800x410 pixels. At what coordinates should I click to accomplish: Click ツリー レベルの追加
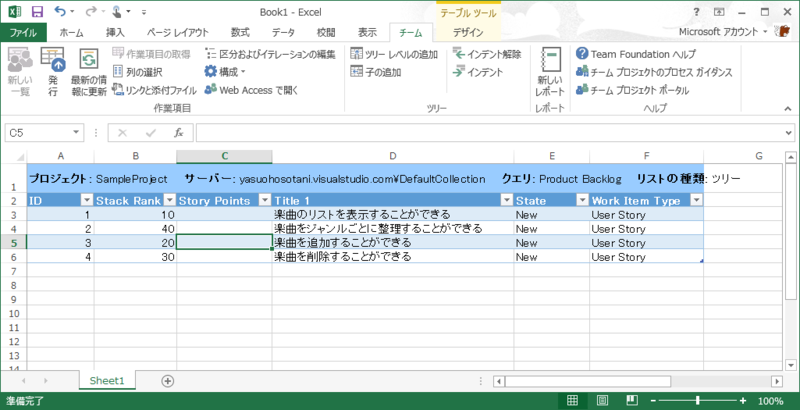pos(394,54)
